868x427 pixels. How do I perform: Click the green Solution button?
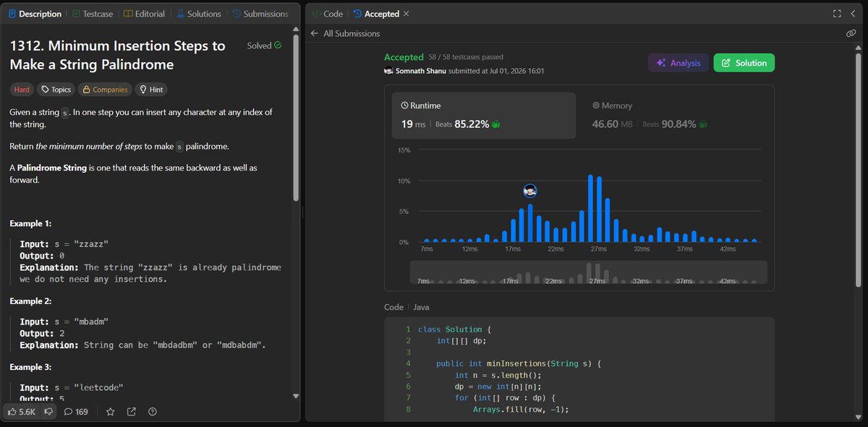744,63
